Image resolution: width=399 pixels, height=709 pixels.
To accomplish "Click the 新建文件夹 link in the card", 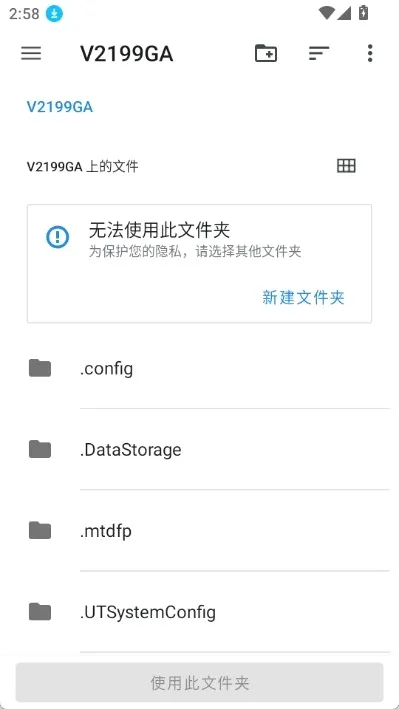I will (x=304, y=298).
